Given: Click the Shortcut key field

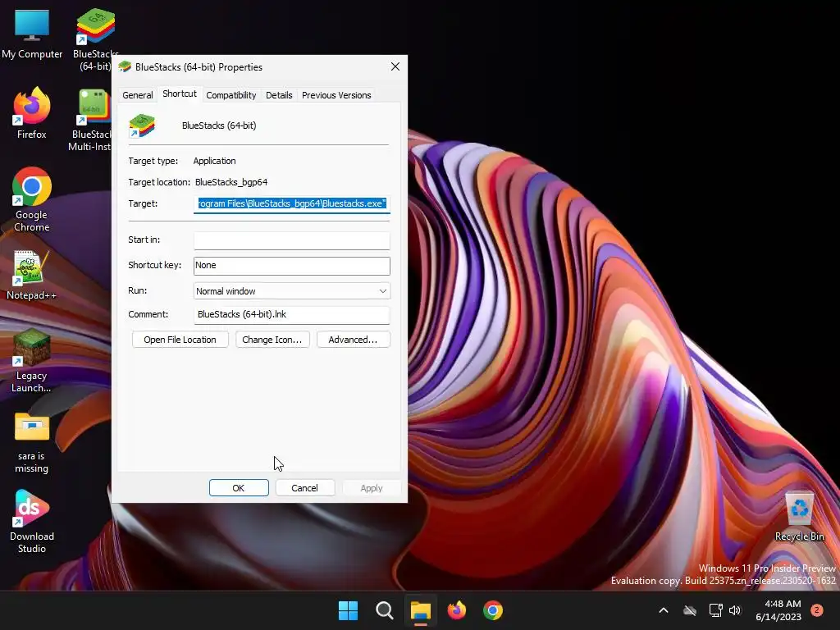Looking at the screenshot, I should click(292, 266).
